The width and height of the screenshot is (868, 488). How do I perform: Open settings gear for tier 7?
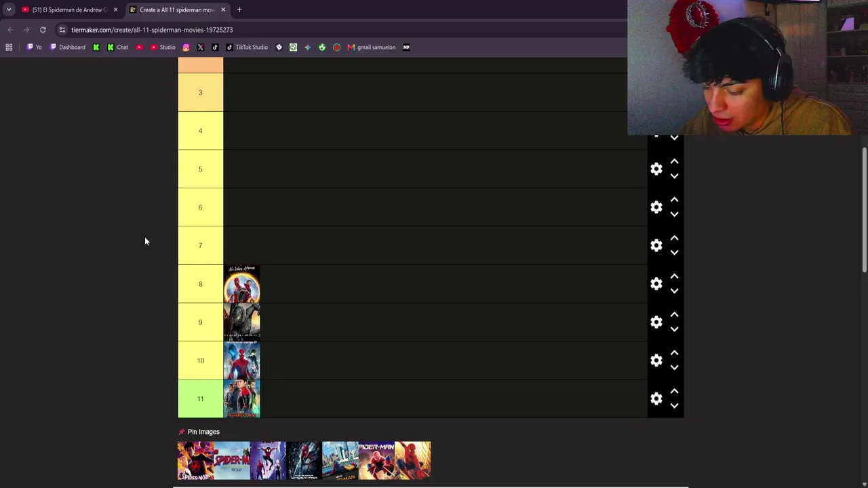[656, 245]
